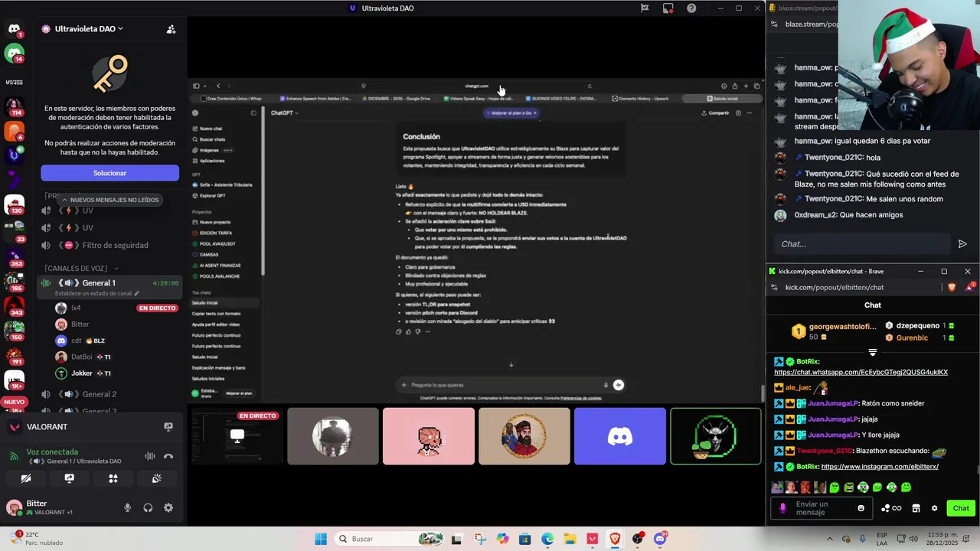Image resolution: width=980 pixels, height=551 pixels.
Task: Open ChatGPT model selector dropdown
Action: [x=284, y=113]
